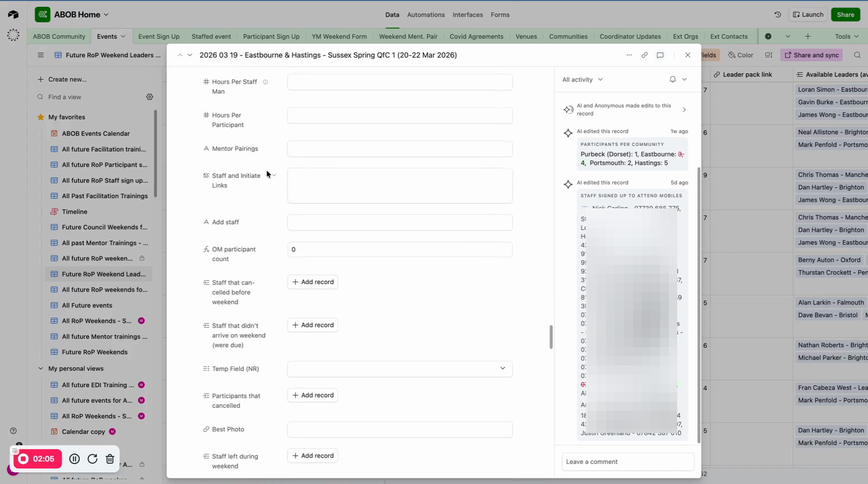The image size is (868, 484).
Task: Open the Venues table tab
Action: [526, 36]
